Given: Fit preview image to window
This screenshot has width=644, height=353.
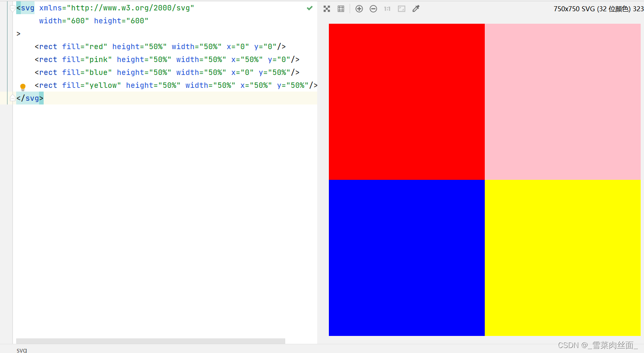Looking at the screenshot, I should click(402, 9).
